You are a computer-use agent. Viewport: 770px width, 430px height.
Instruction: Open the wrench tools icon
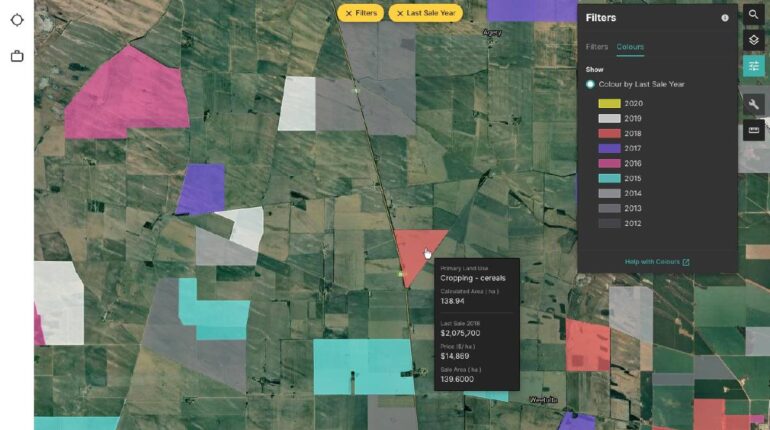(753, 104)
